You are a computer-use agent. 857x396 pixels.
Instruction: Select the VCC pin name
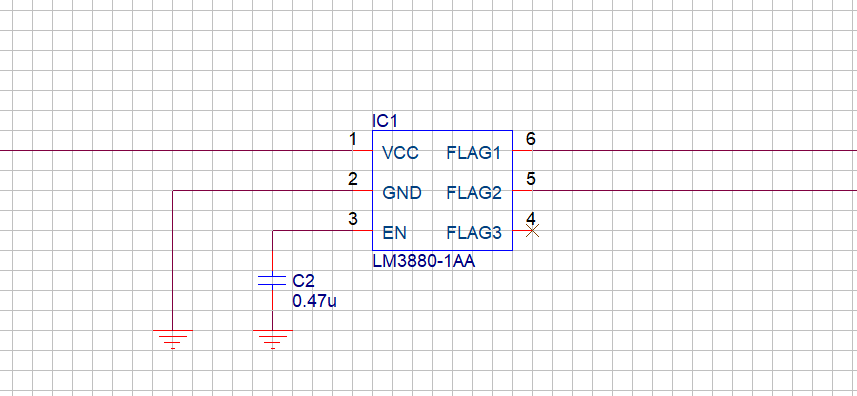point(400,153)
